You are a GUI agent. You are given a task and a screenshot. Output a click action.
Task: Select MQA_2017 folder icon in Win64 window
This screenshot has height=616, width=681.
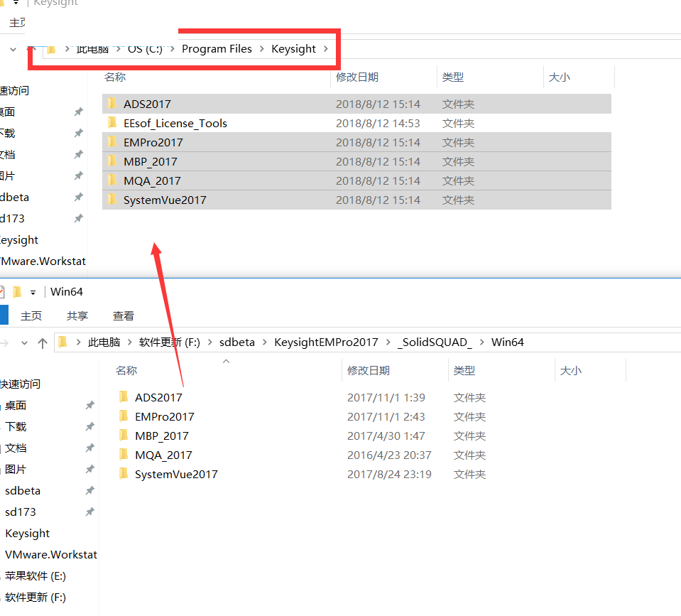[124, 455]
